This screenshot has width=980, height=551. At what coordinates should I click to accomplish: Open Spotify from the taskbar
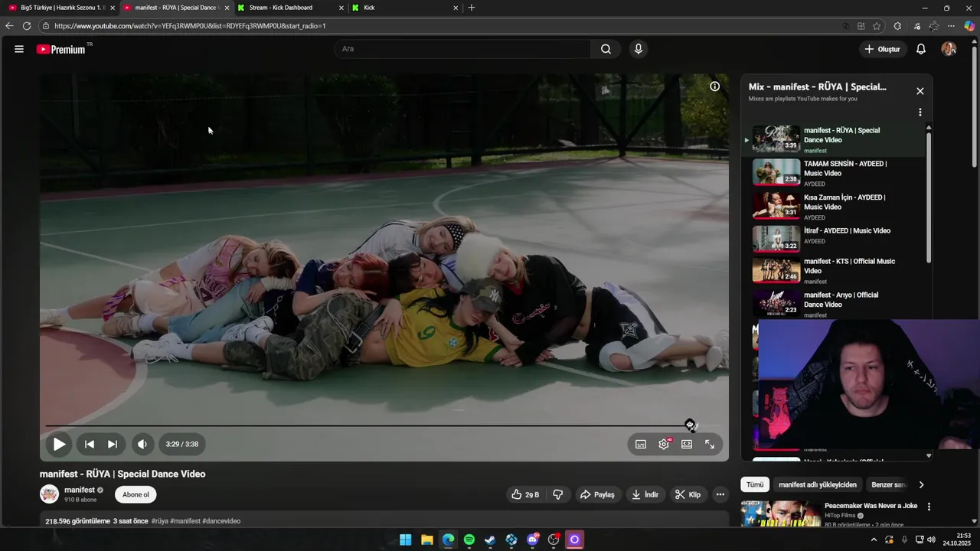point(469,540)
